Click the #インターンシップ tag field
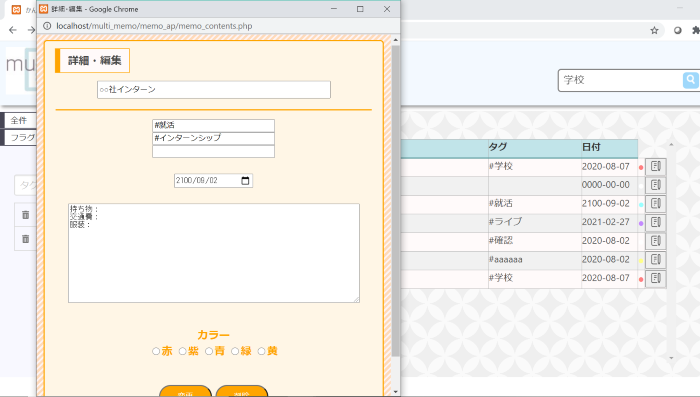The height and width of the screenshot is (397, 700). point(213,138)
